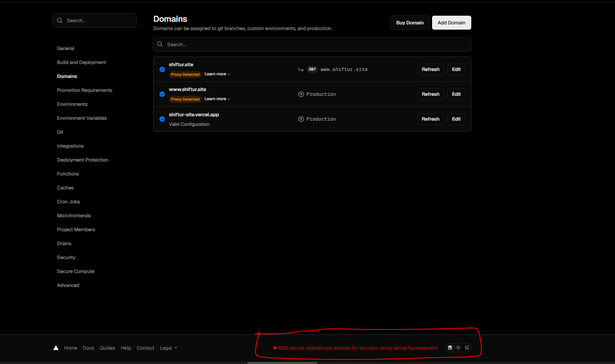Open Promotion Requirements section
This screenshot has width=615, height=364.
84,90
